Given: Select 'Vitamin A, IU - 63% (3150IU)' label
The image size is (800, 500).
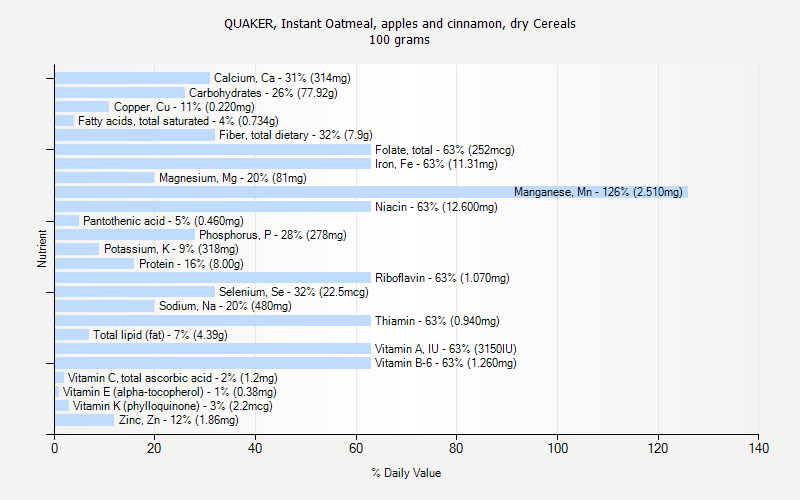Looking at the screenshot, I should [x=446, y=349].
